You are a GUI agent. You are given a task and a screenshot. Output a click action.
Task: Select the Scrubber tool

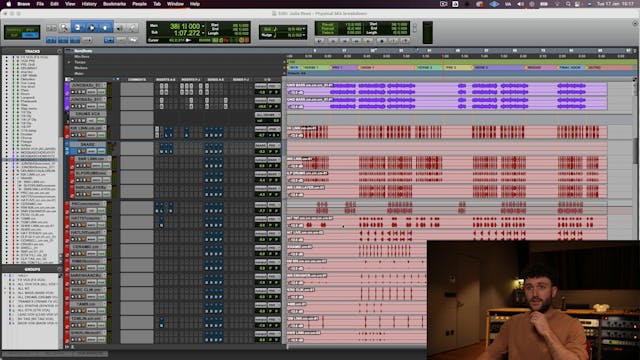(x=120, y=28)
